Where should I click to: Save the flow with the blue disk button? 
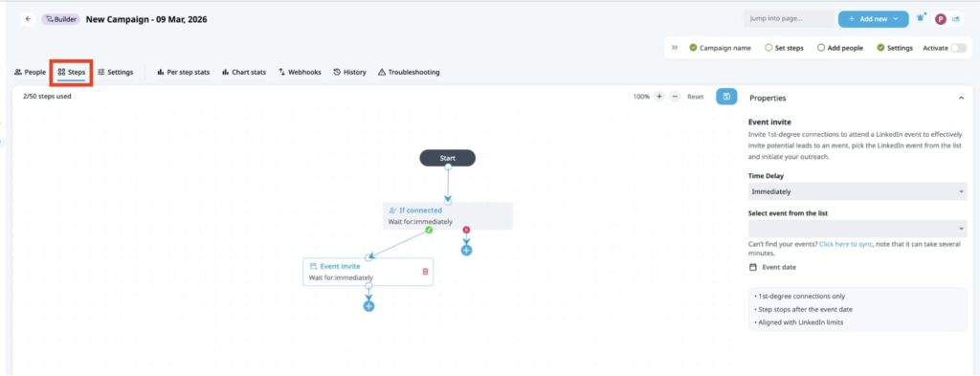(726, 97)
